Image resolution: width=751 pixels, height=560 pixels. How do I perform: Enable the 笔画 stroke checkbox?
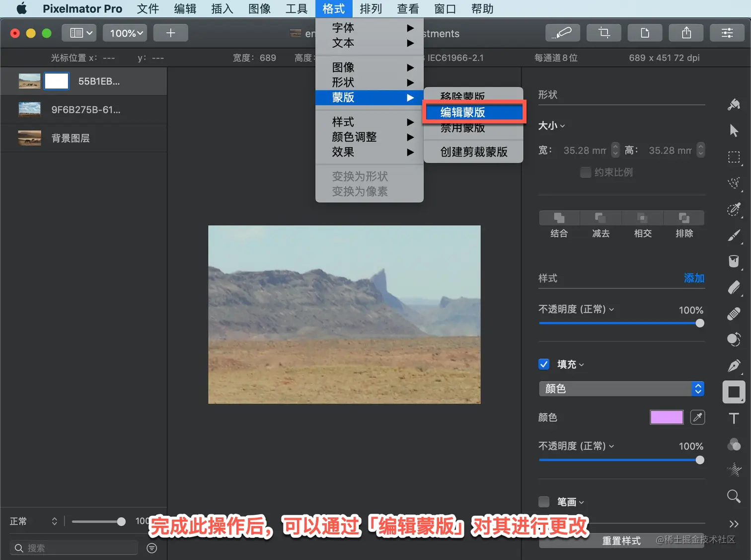pos(544,502)
